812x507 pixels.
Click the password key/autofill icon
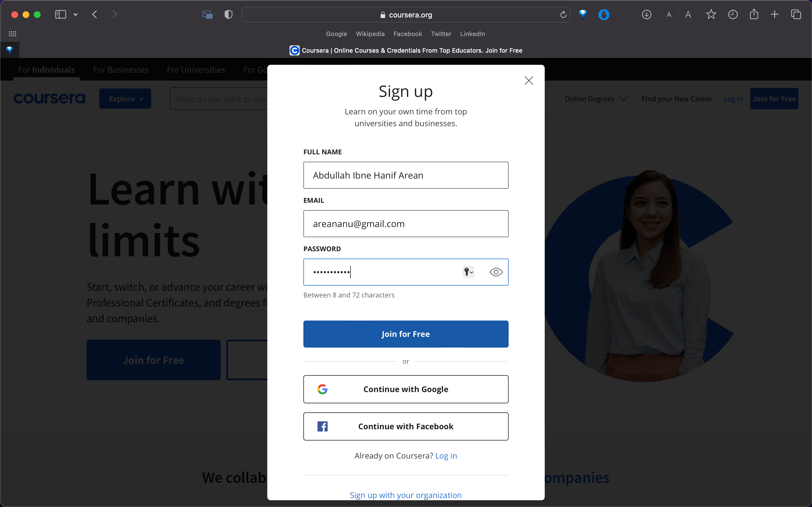click(x=468, y=272)
